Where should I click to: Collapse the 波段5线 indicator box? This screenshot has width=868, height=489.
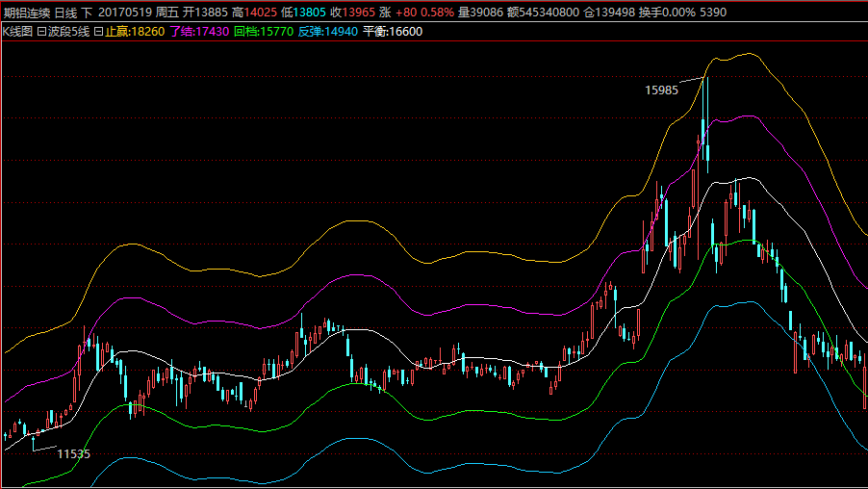(x=41, y=32)
